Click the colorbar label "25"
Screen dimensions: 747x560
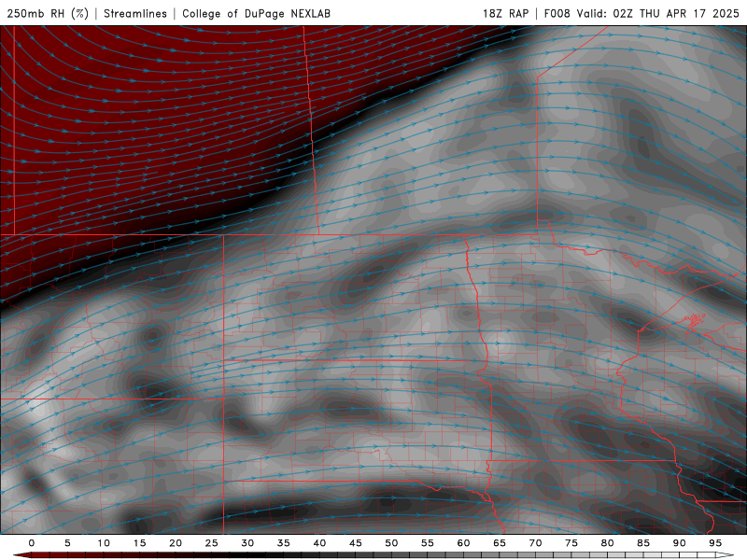click(x=212, y=543)
